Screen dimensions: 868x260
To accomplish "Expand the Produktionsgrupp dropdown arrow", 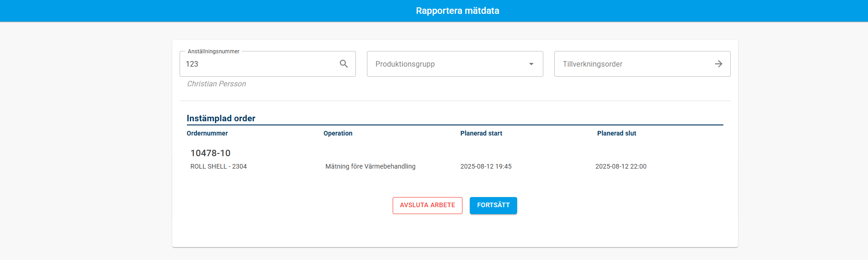I will (x=531, y=64).
